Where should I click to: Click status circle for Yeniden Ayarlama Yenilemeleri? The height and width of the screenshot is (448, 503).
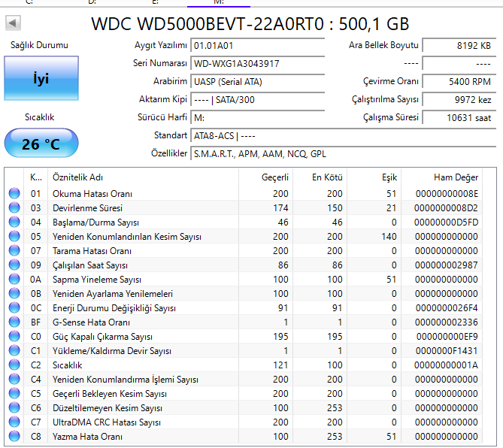[x=14, y=293]
